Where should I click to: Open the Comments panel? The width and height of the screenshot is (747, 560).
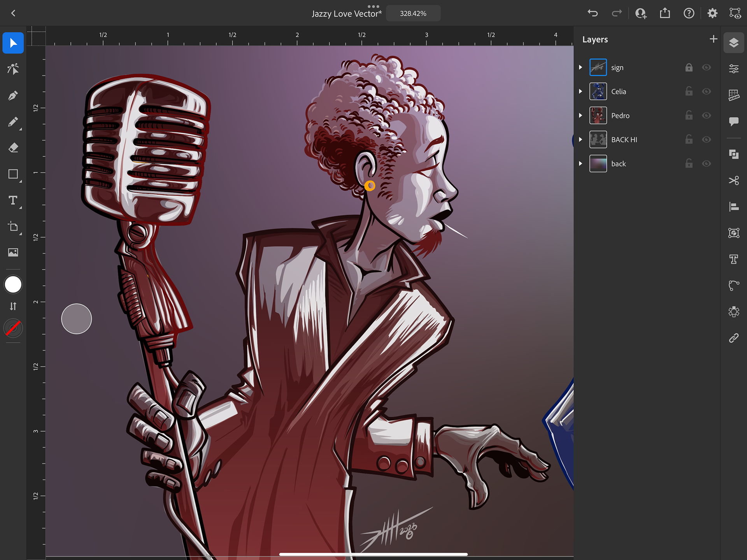734,121
